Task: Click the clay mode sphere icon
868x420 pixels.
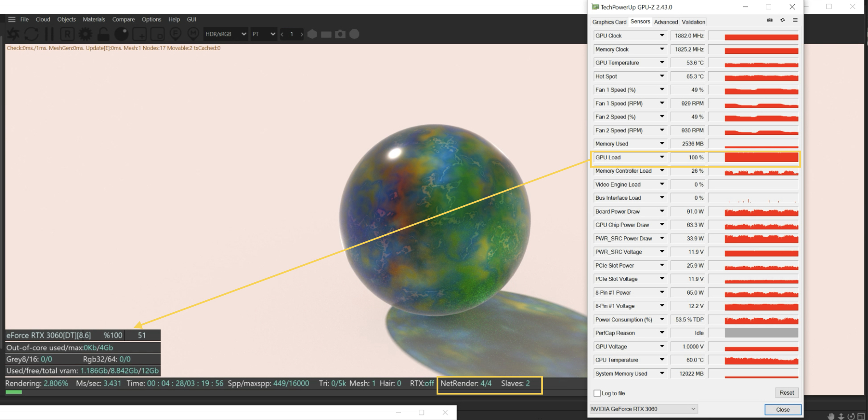Action: (x=122, y=34)
